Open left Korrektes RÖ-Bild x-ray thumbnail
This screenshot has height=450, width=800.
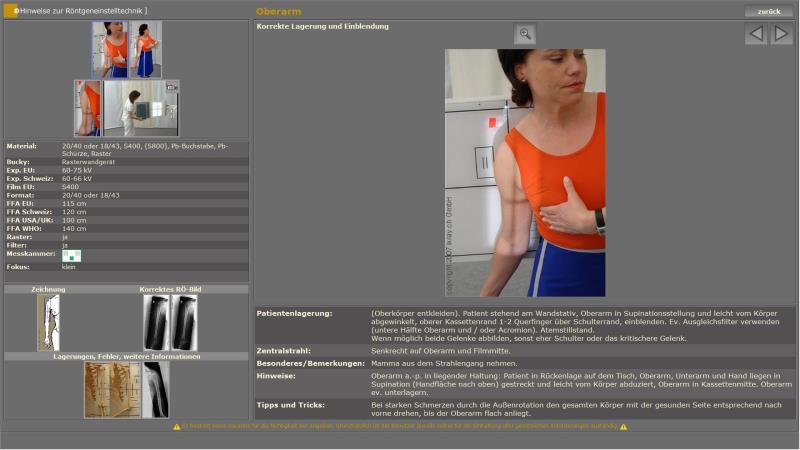pos(156,322)
